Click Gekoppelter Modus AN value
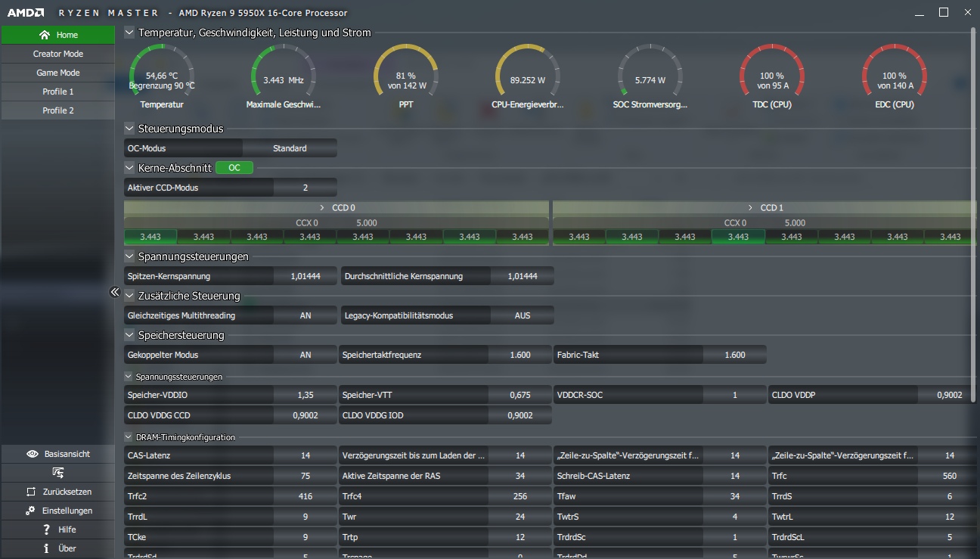980x559 pixels. tap(305, 355)
